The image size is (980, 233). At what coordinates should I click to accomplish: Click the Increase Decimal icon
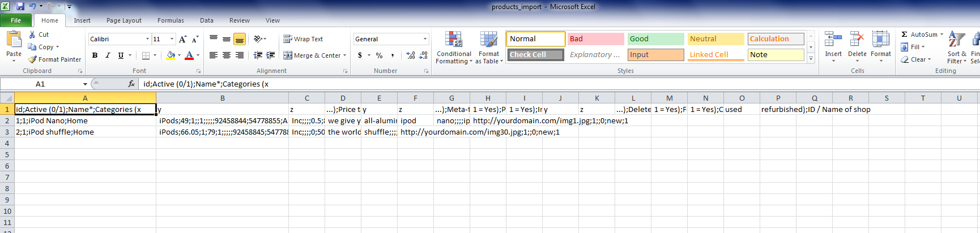pos(410,55)
